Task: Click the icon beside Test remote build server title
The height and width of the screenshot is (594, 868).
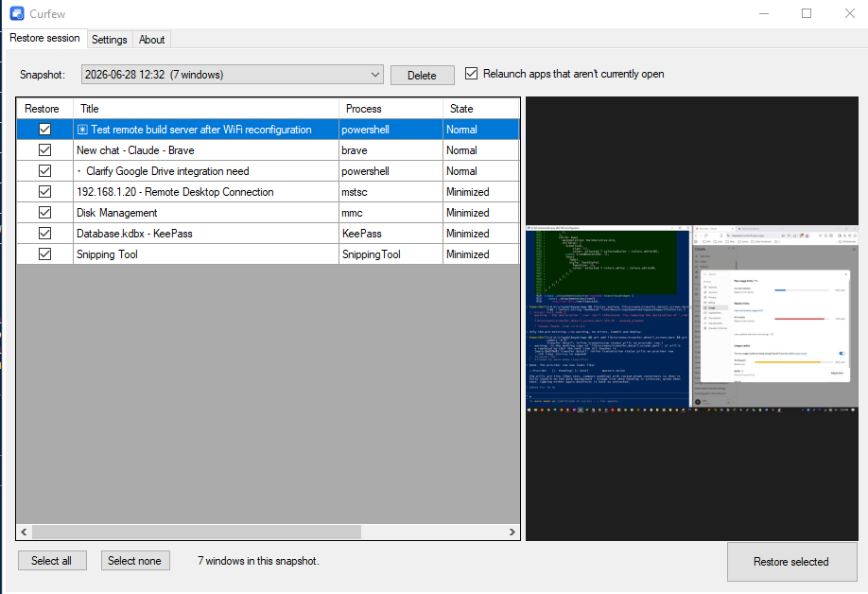Action: click(82, 130)
